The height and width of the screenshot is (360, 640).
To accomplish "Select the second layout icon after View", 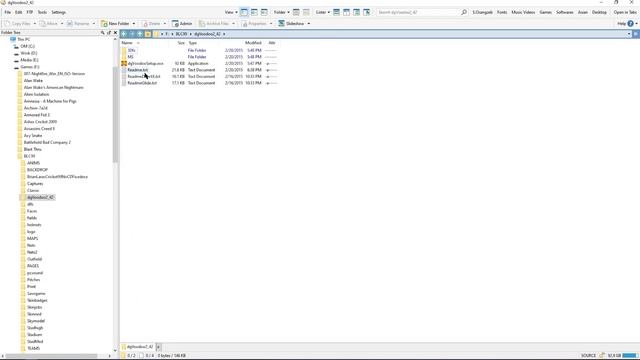I will [x=254, y=12].
